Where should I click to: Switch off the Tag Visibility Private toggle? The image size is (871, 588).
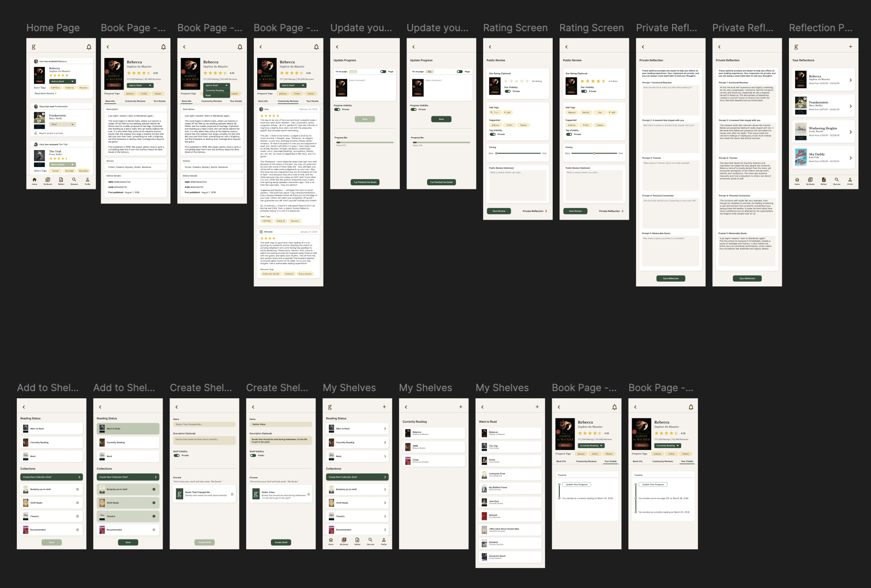[x=493, y=134]
